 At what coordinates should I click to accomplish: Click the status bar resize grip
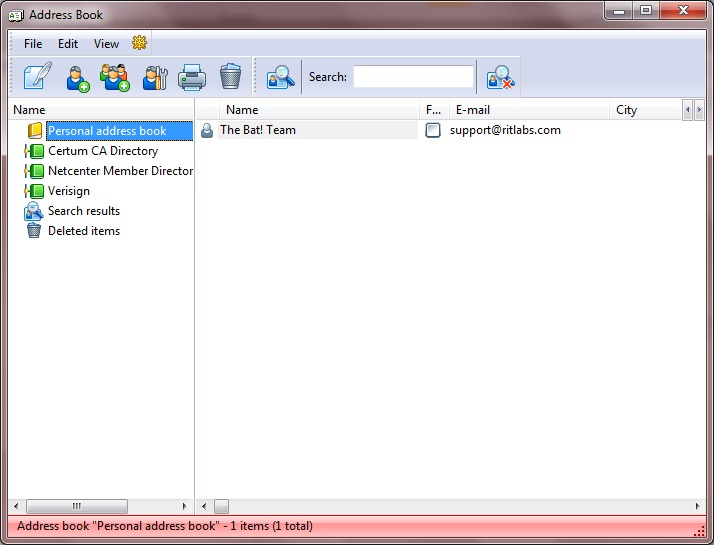[699, 531]
